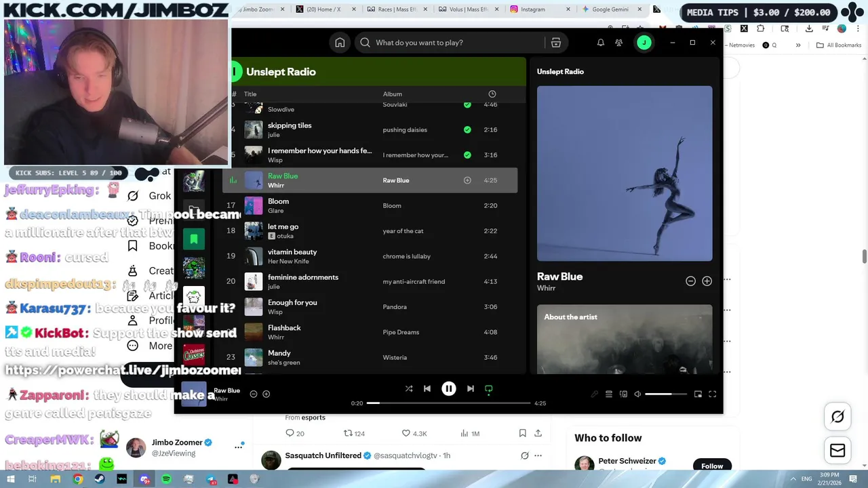
Task: Open album link chrome is lullaby
Action: [x=406, y=256]
